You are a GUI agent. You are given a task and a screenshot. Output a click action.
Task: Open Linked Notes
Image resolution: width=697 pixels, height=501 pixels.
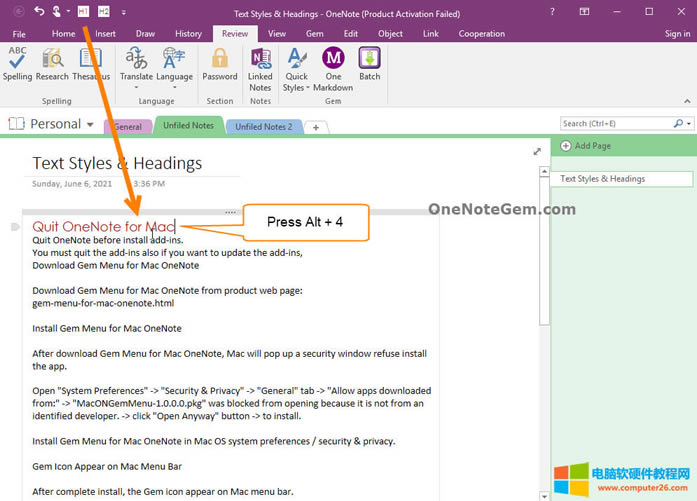click(x=260, y=64)
